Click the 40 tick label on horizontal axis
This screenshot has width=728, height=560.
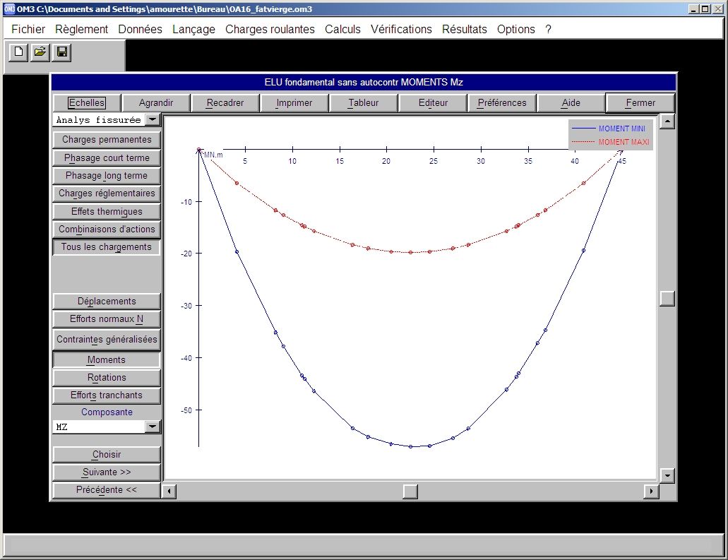575,161
